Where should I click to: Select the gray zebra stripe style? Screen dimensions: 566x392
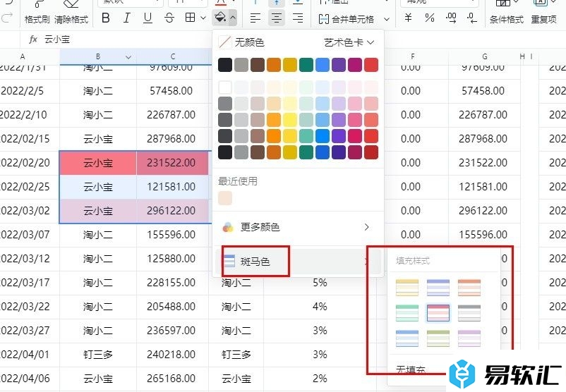469,312
